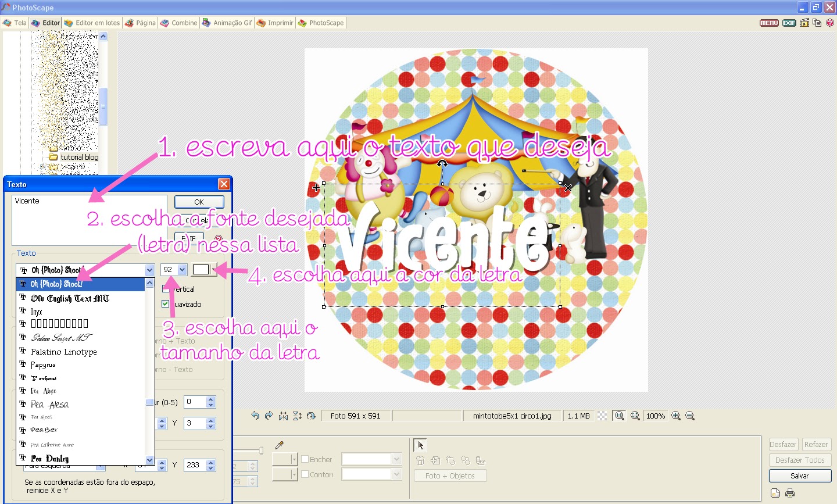
Task: Open the Para esquerda alignment dropdown
Action: tap(101, 467)
